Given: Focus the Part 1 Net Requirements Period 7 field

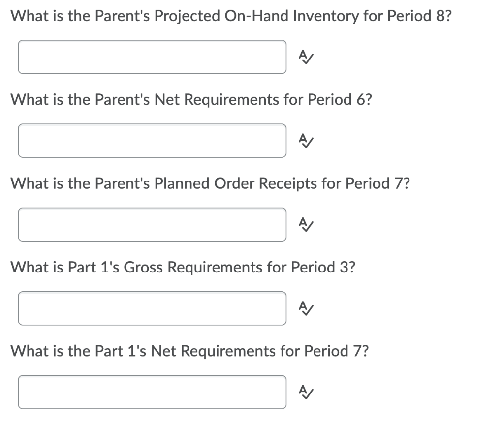Looking at the screenshot, I should [x=152, y=392].
